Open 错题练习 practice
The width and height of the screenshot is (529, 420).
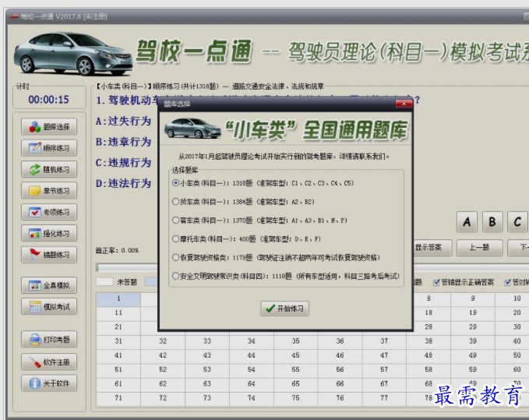(x=49, y=255)
